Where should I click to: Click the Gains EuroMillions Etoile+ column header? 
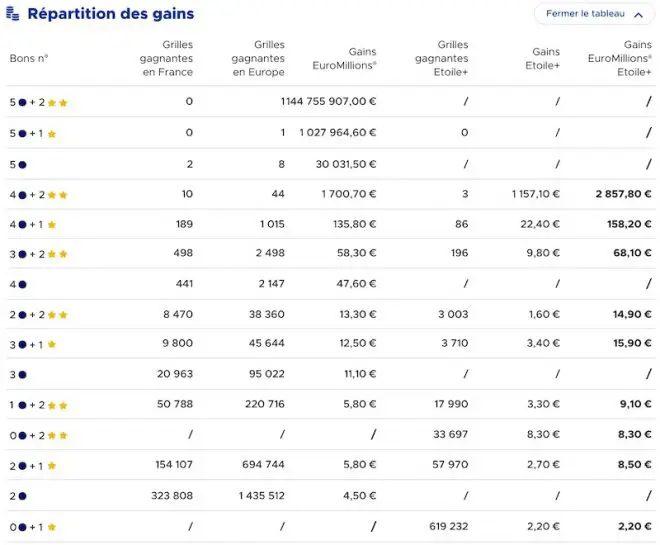click(x=620, y=58)
